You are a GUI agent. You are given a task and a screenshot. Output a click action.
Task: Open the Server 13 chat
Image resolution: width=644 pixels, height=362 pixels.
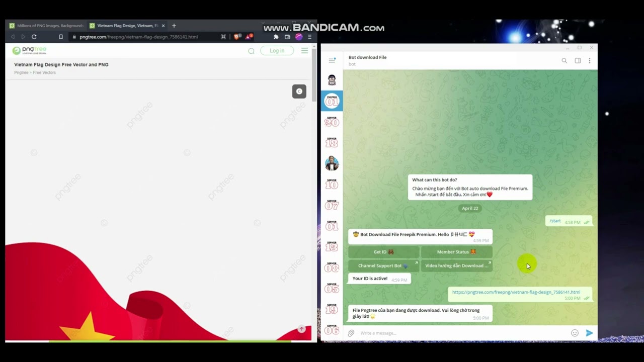pos(332,246)
